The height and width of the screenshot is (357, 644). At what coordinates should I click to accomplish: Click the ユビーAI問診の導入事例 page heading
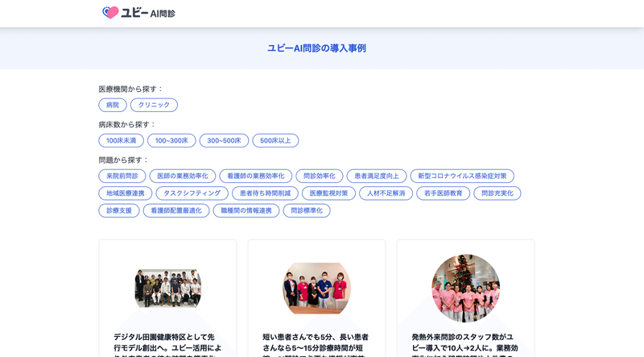coord(316,48)
